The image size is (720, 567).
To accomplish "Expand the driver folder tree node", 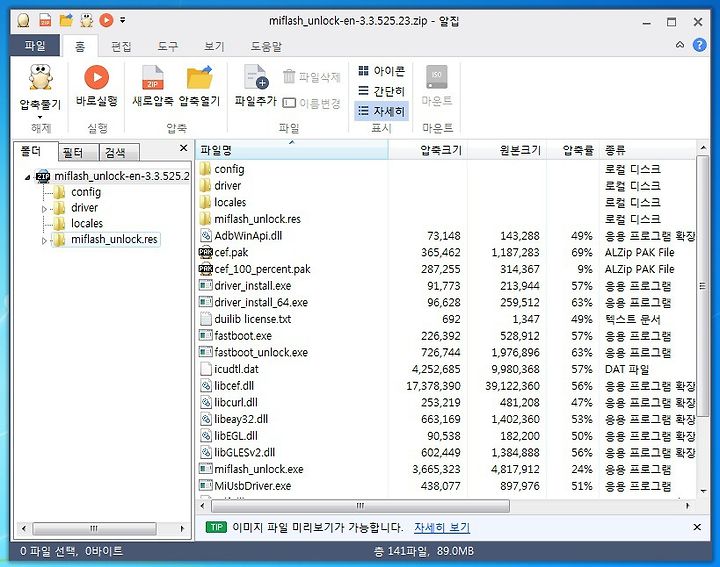I will [x=44, y=209].
